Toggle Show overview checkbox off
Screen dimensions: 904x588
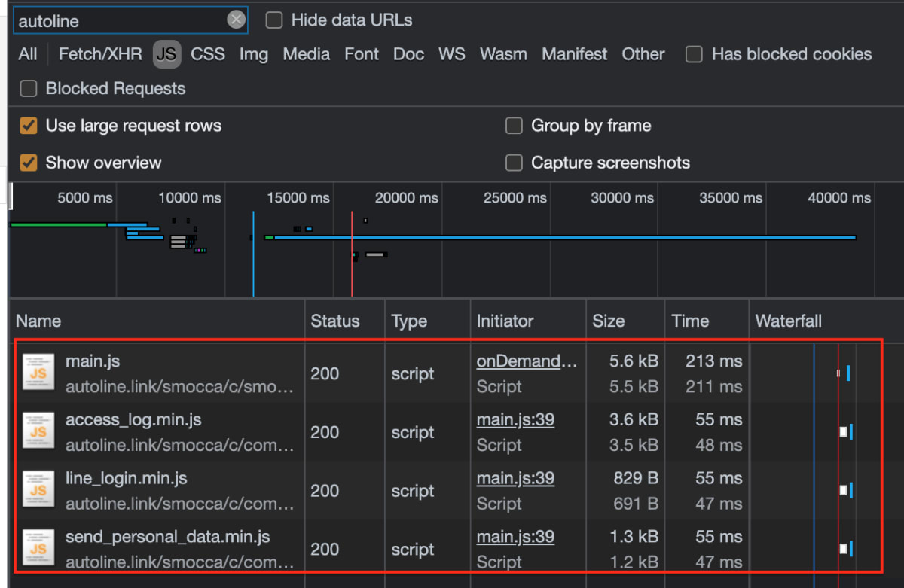click(x=29, y=163)
